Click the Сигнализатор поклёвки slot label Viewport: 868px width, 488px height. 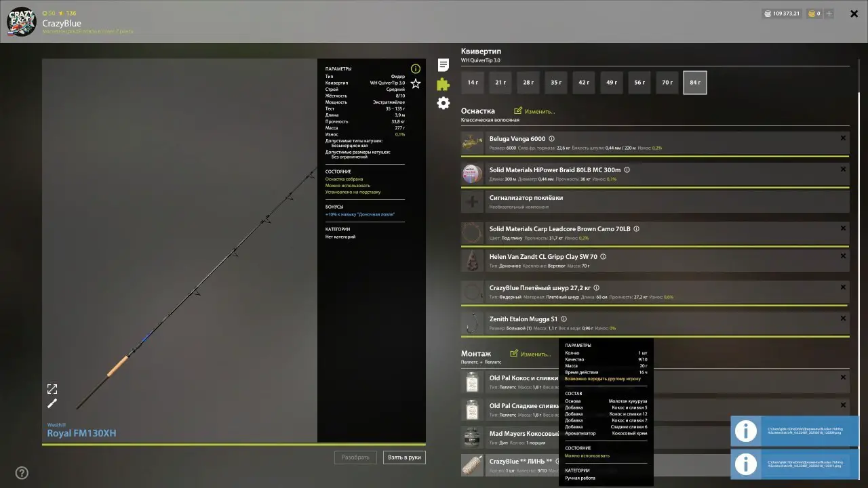526,198
